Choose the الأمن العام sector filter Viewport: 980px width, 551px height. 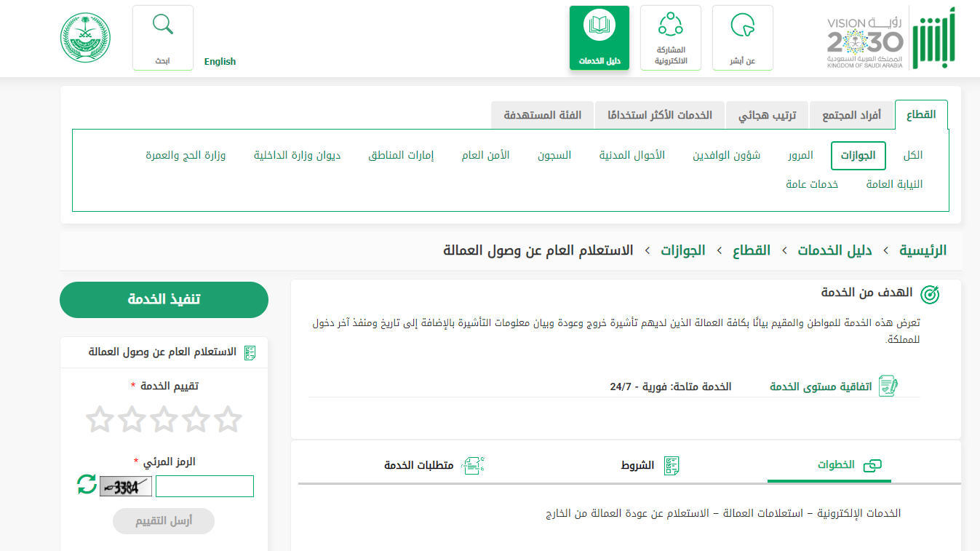(485, 156)
